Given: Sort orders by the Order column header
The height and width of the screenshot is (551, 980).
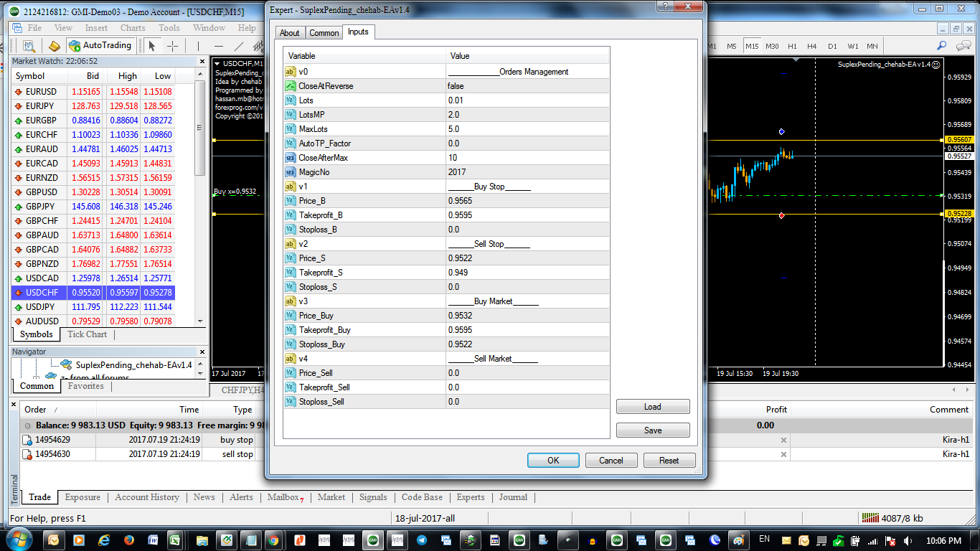Looking at the screenshot, I should coord(36,410).
